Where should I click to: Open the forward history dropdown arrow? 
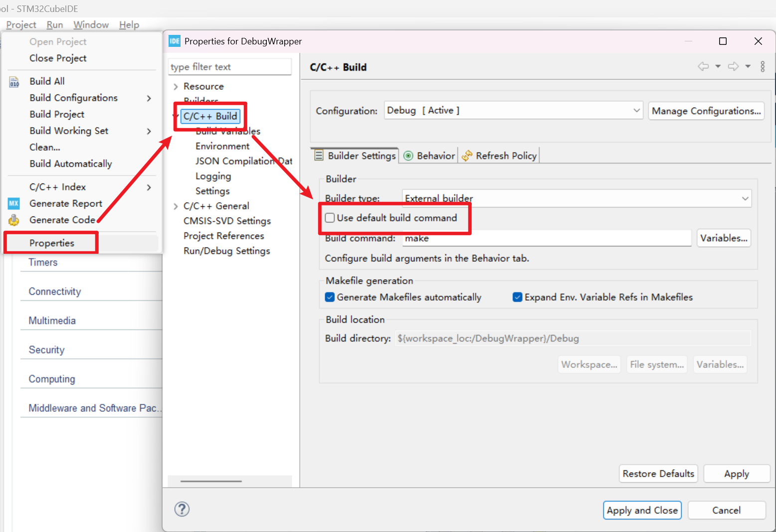(x=748, y=66)
